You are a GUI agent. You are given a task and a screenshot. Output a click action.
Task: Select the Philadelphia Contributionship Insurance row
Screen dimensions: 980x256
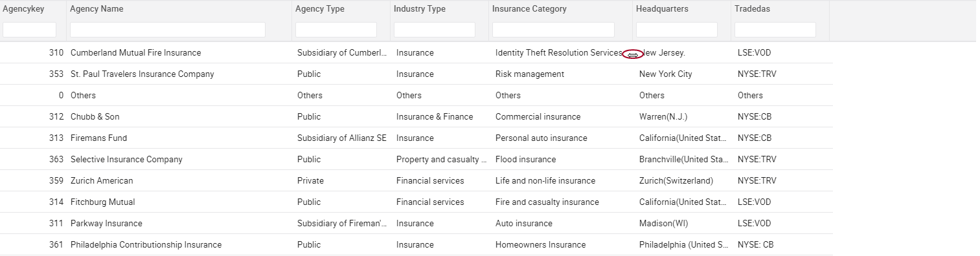pyautogui.click(x=416, y=245)
